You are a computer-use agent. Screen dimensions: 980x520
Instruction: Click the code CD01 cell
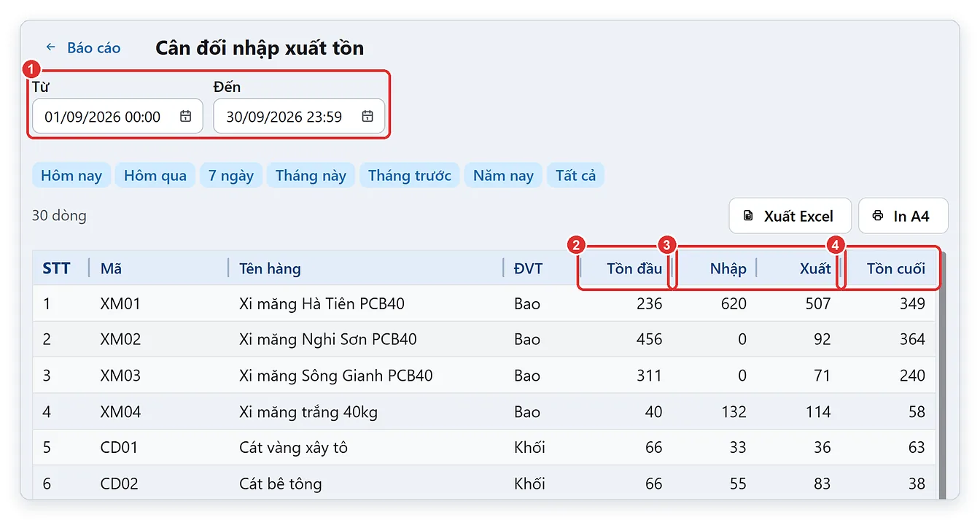click(119, 447)
